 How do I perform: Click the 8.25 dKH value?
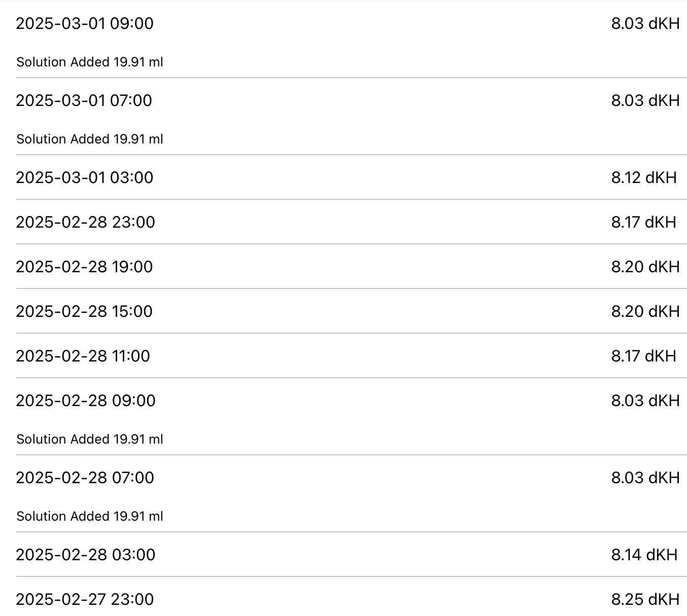coord(645,600)
